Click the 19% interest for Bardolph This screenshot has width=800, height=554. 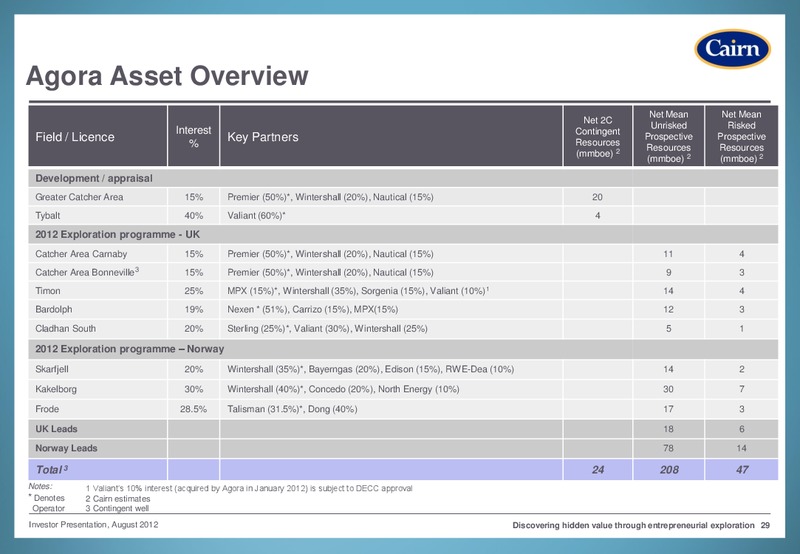coord(193,309)
